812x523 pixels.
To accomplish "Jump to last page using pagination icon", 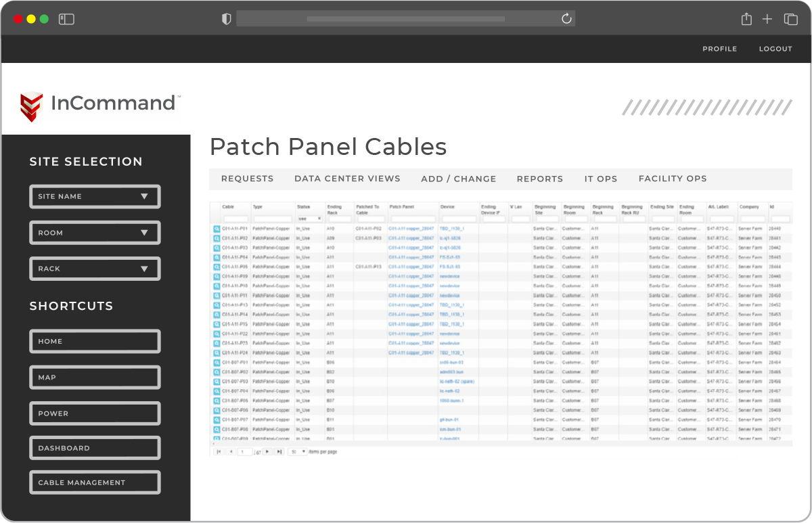I will click(279, 451).
